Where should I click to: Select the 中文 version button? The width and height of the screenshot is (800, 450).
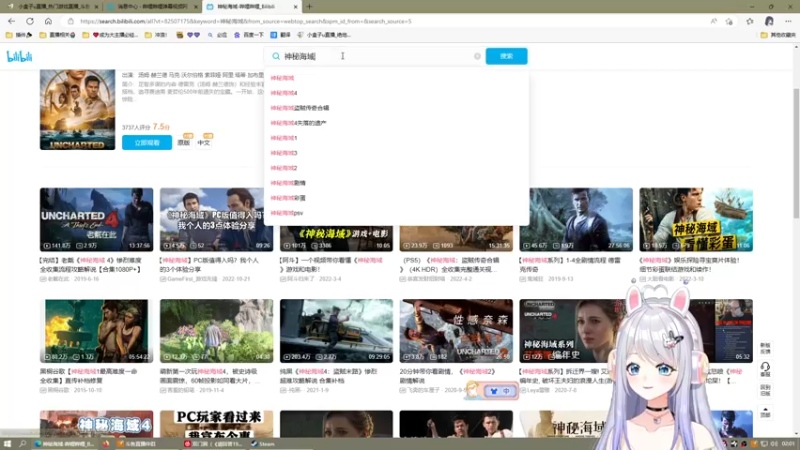click(204, 142)
